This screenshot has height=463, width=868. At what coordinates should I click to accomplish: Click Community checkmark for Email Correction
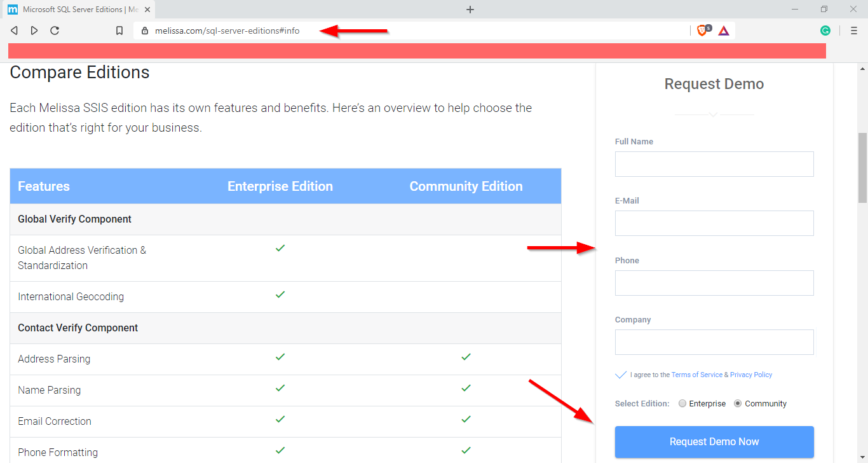click(x=466, y=419)
